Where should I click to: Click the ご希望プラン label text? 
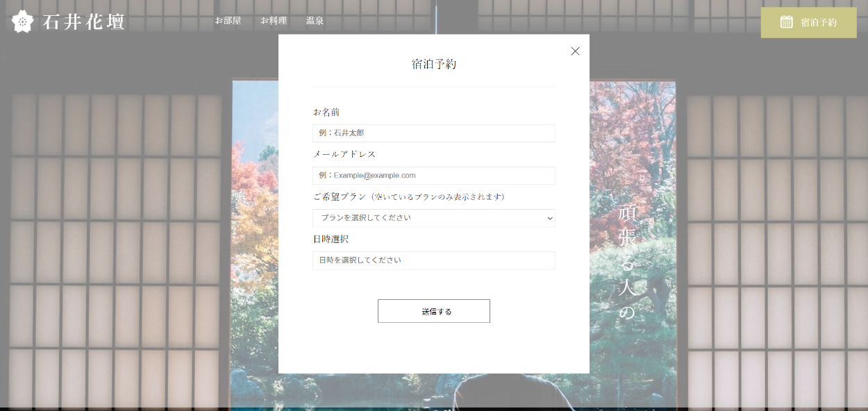(340, 197)
